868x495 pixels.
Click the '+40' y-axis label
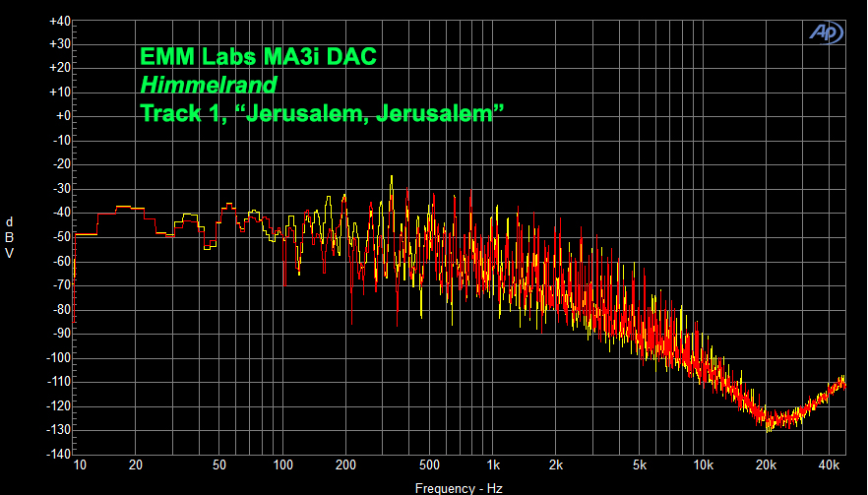(x=60, y=21)
